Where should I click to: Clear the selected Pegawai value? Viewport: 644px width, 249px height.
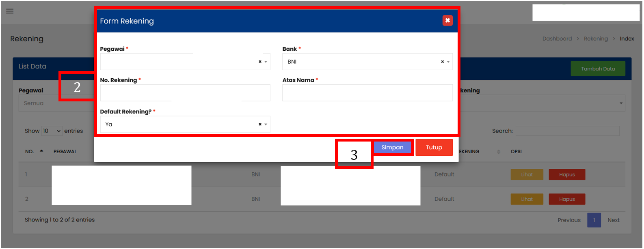pyautogui.click(x=260, y=62)
